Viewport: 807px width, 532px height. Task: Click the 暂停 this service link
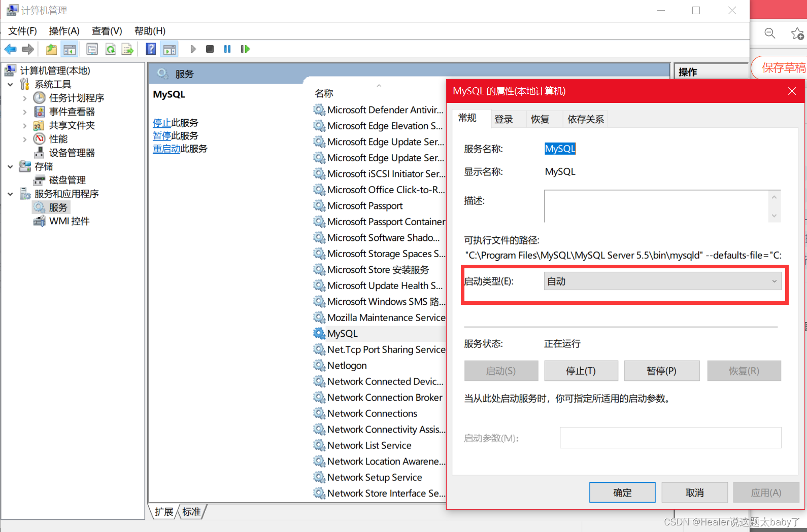(x=162, y=136)
